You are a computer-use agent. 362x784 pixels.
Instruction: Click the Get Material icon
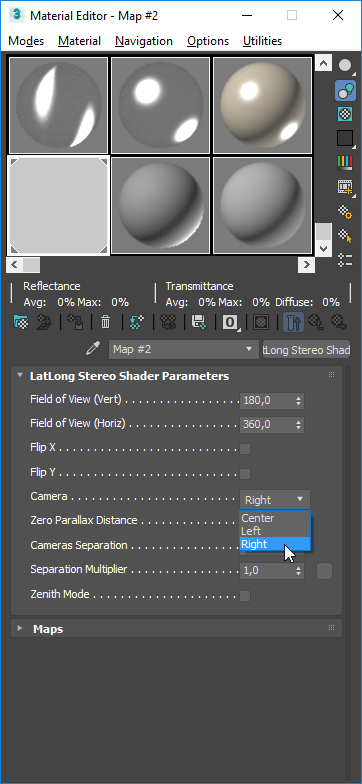pyautogui.click(x=21, y=322)
